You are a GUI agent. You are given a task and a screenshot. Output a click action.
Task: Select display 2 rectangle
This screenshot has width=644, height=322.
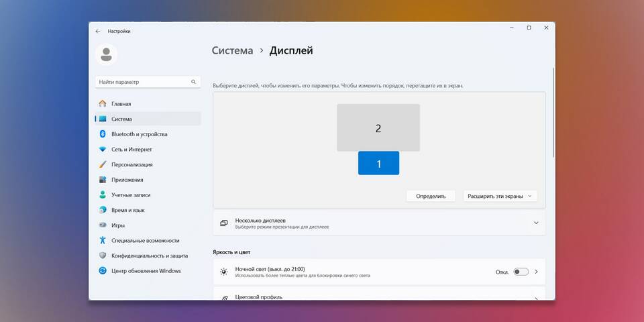(378, 127)
